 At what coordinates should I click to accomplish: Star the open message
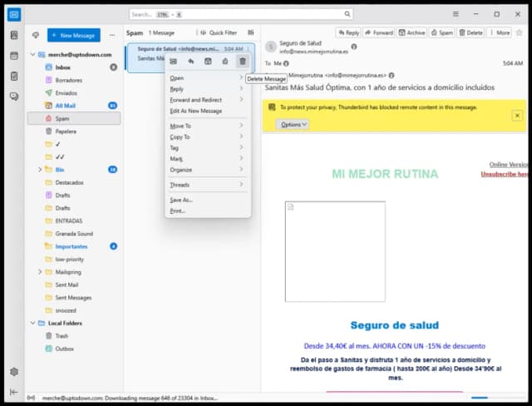click(x=519, y=32)
